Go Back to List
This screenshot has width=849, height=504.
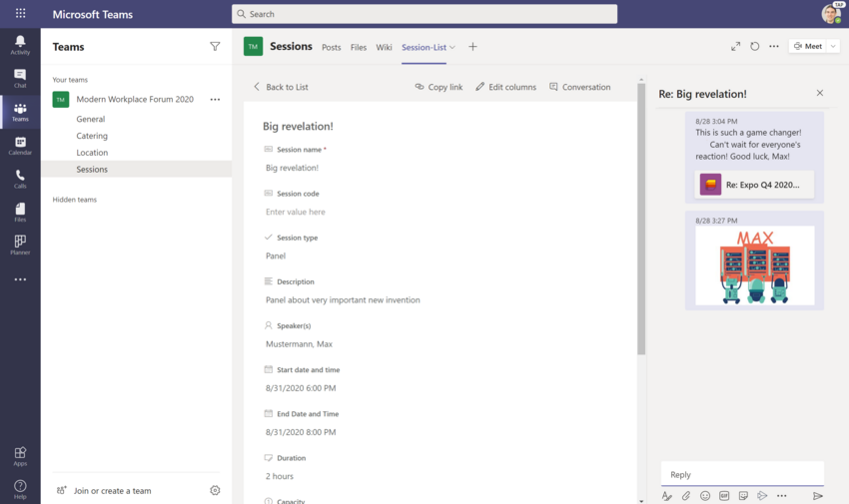[x=281, y=87]
